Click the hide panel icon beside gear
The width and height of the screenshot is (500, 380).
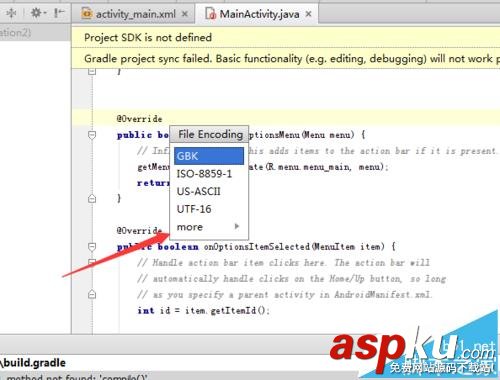pos(59,13)
